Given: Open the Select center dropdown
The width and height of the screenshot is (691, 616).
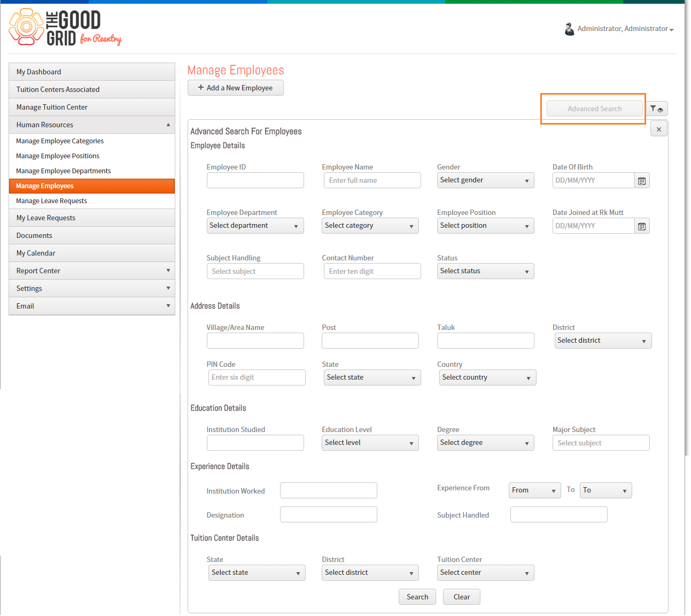Looking at the screenshot, I should 485,573.
